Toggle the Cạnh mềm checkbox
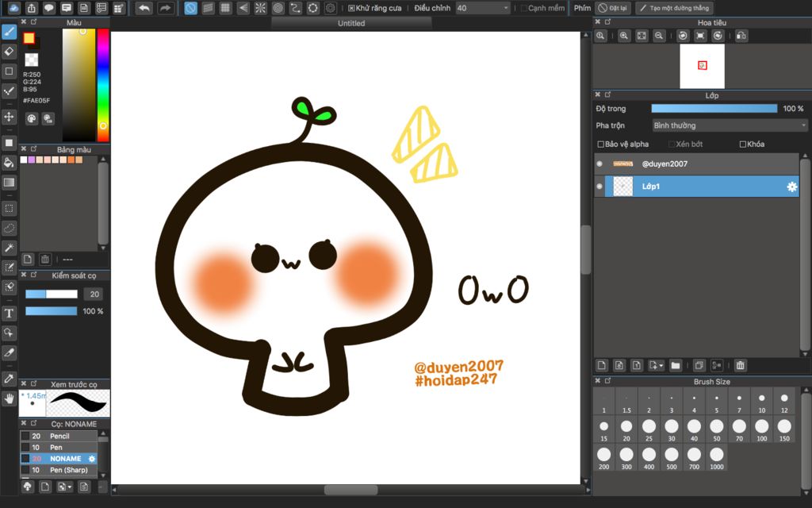 (523, 8)
